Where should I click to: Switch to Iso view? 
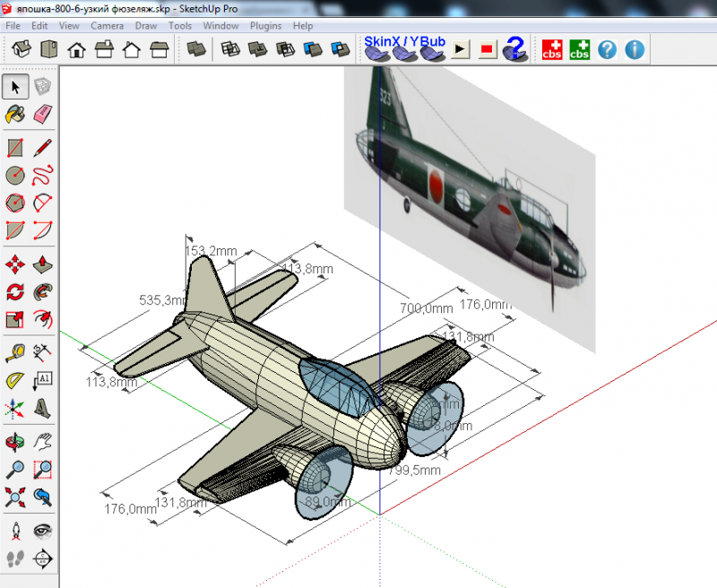click(x=22, y=49)
